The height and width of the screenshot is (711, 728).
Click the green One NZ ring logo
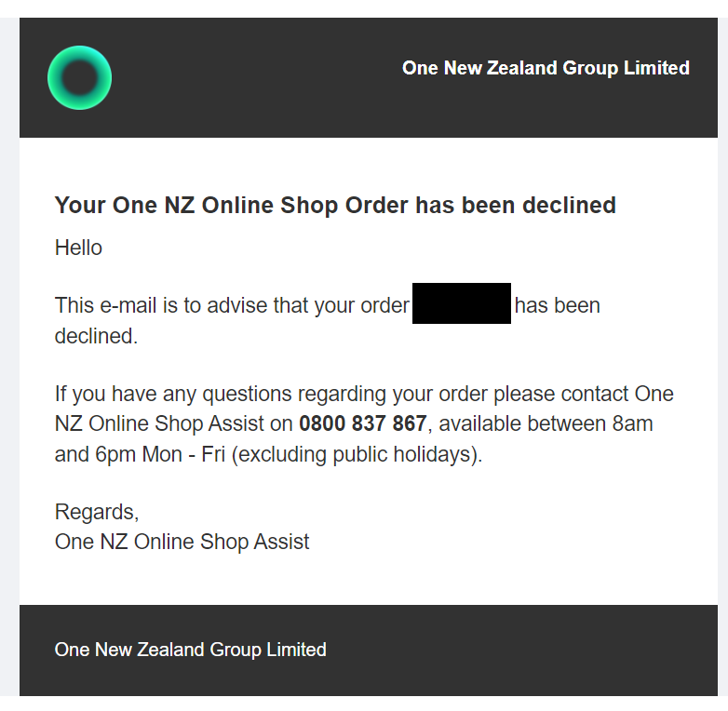tap(79, 78)
